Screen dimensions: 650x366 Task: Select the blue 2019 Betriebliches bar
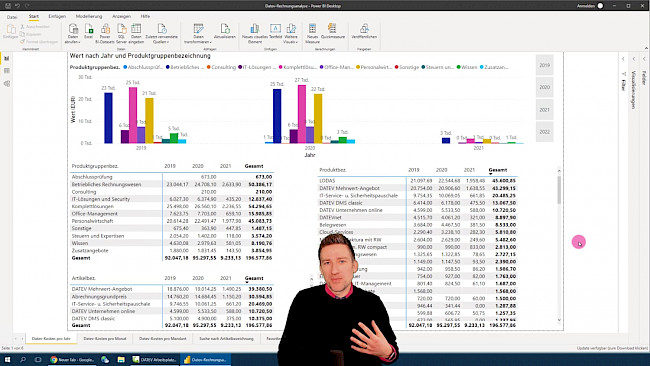coord(108,118)
